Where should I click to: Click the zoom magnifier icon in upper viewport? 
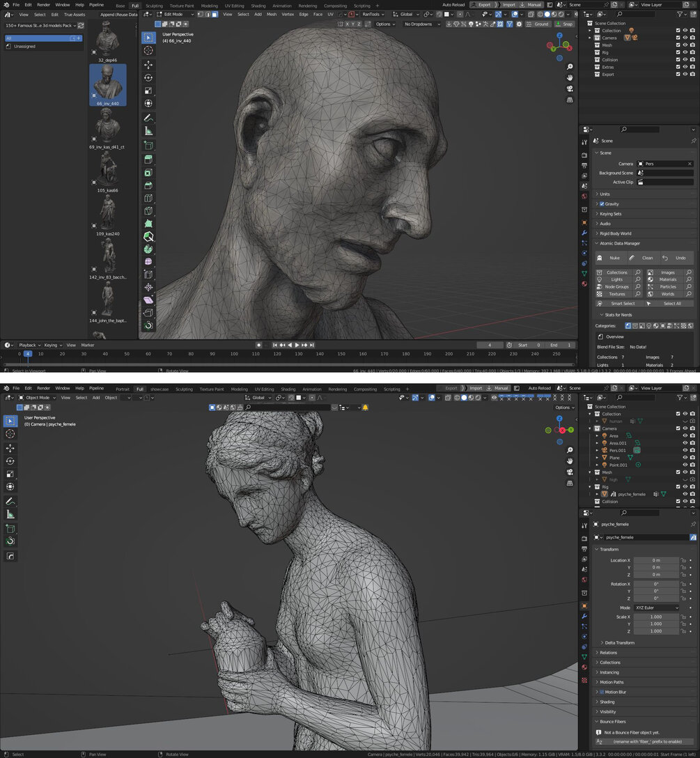570,67
